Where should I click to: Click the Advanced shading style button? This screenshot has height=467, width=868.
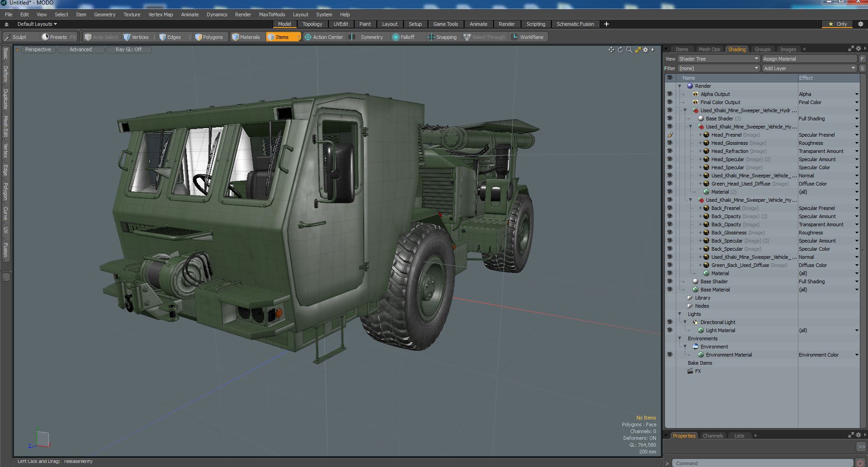81,50
